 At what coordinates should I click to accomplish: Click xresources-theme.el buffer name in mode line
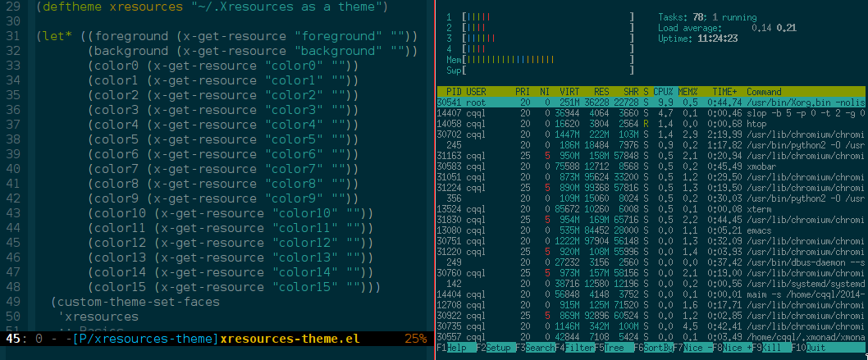(290, 339)
